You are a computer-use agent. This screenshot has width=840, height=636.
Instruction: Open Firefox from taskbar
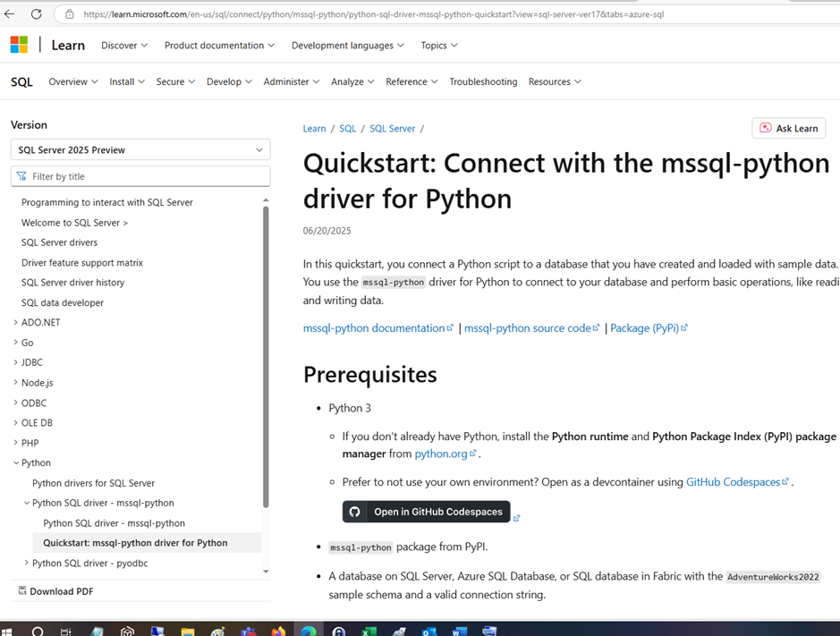point(278,632)
